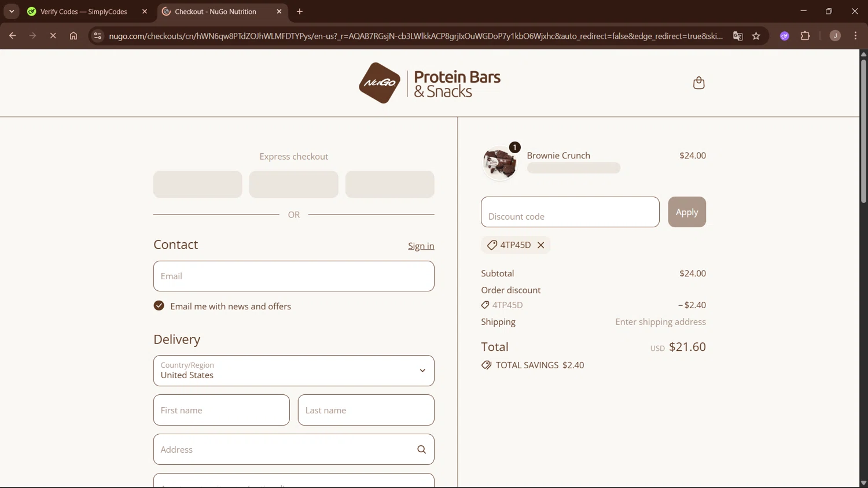The height and width of the screenshot is (488, 868).
Task: Click the discount tag icon beside TOTAL SAVINGS
Action: pyautogui.click(x=487, y=365)
